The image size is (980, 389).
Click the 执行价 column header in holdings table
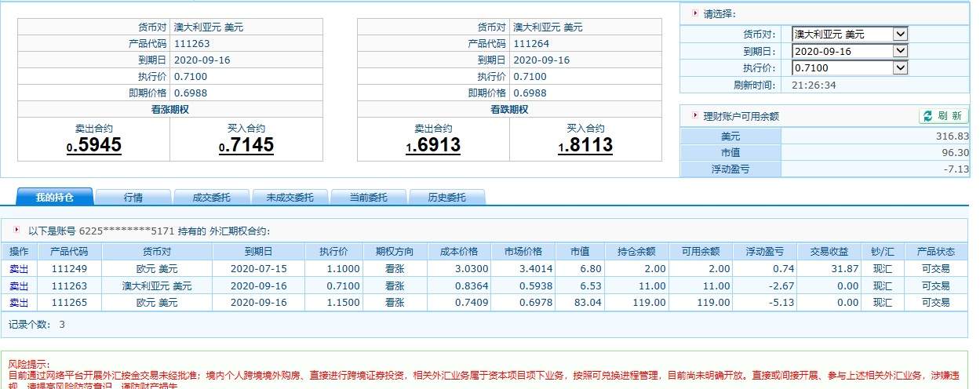point(333,252)
